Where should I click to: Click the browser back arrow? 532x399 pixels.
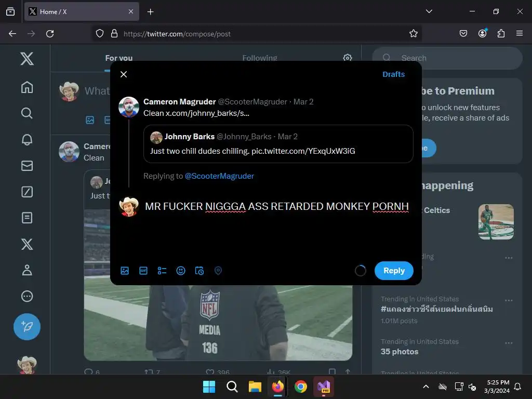(x=12, y=34)
